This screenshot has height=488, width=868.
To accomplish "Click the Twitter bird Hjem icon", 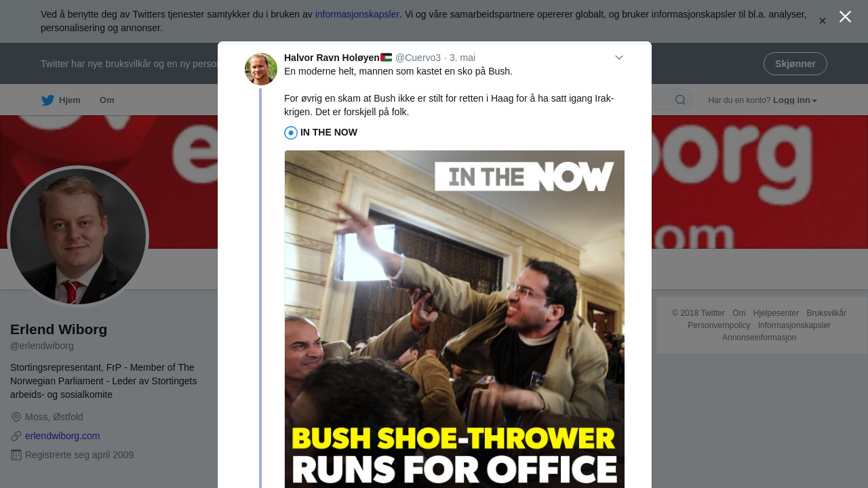I will [47, 100].
